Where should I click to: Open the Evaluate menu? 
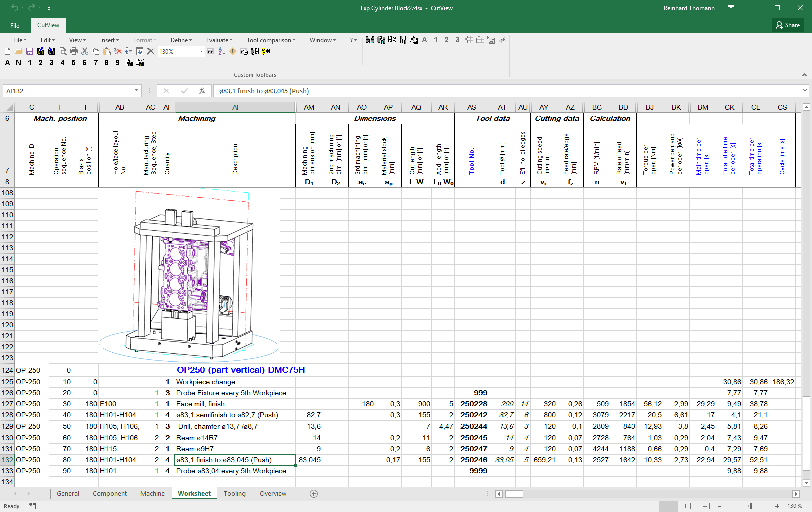[219, 40]
